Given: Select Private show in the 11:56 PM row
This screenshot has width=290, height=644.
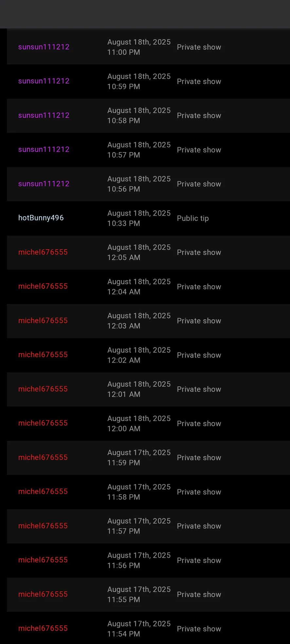Looking at the screenshot, I should click(199, 560).
